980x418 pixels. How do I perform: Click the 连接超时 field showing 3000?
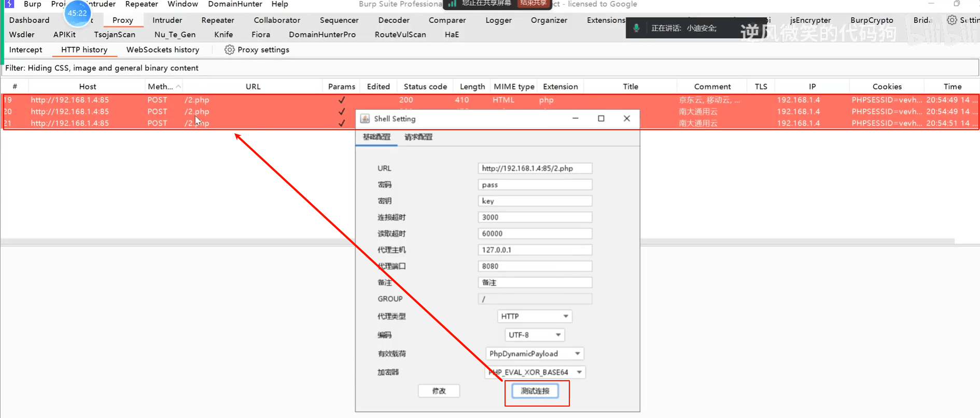[x=535, y=217]
